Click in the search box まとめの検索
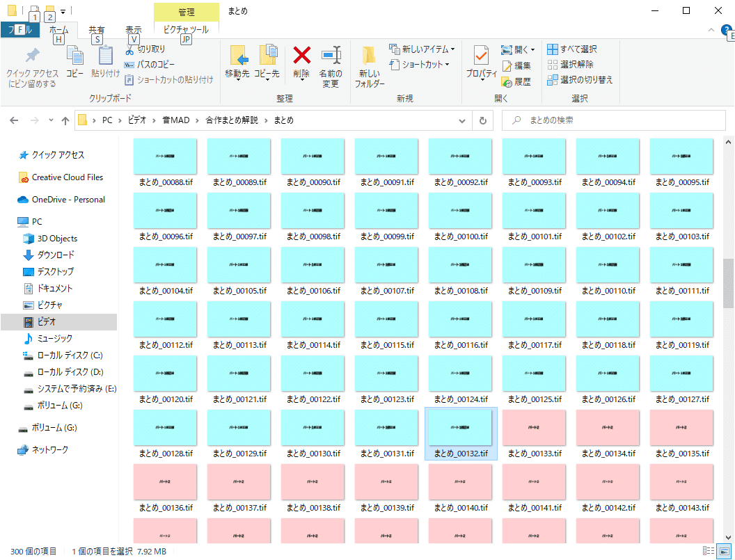Screen dimensions: 735x560 coord(614,120)
